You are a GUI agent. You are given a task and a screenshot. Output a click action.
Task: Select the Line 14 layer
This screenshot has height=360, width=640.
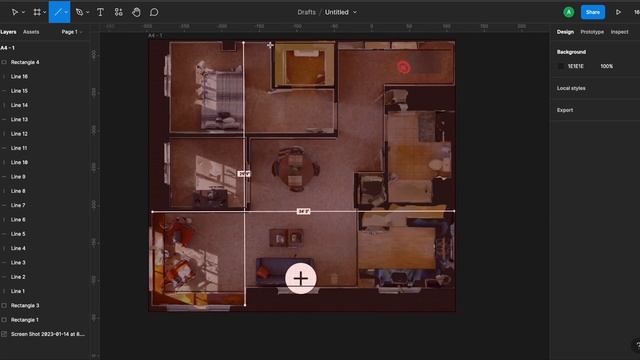pyautogui.click(x=19, y=105)
